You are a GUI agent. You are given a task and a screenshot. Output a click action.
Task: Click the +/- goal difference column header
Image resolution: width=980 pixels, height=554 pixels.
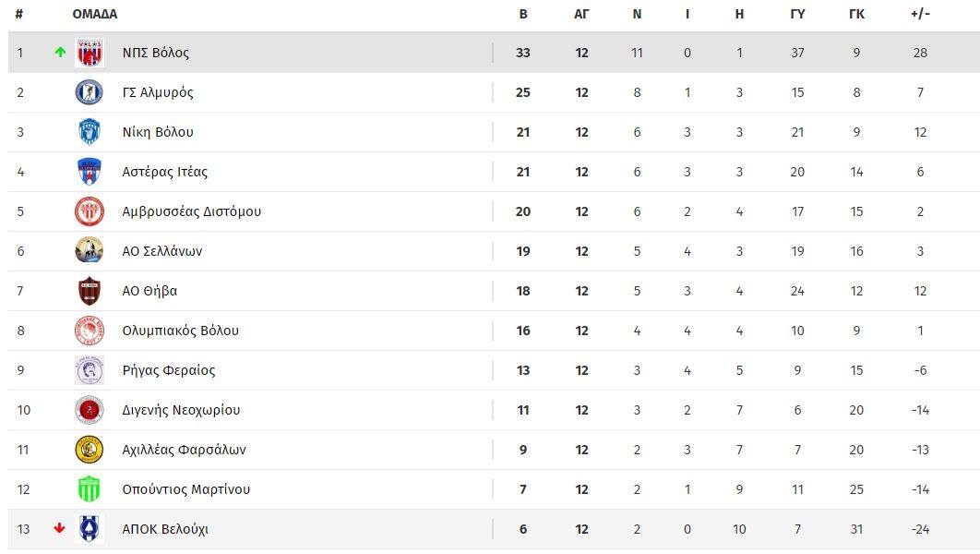pyautogui.click(x=920, y=14)
